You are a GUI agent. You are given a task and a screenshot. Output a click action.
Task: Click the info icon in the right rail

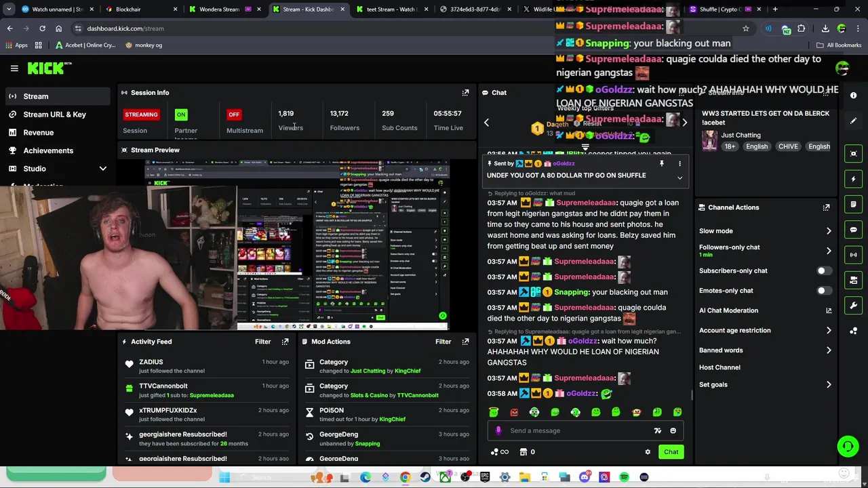(854, 96)
